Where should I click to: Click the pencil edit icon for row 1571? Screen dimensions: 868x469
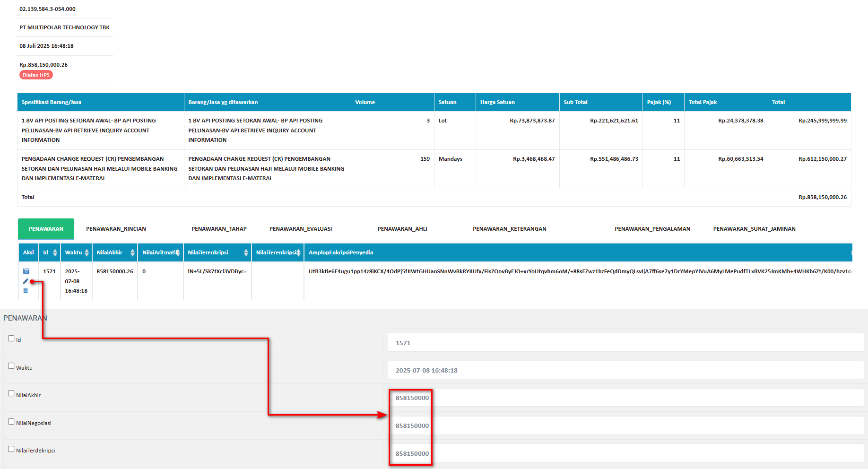[26, 281]
